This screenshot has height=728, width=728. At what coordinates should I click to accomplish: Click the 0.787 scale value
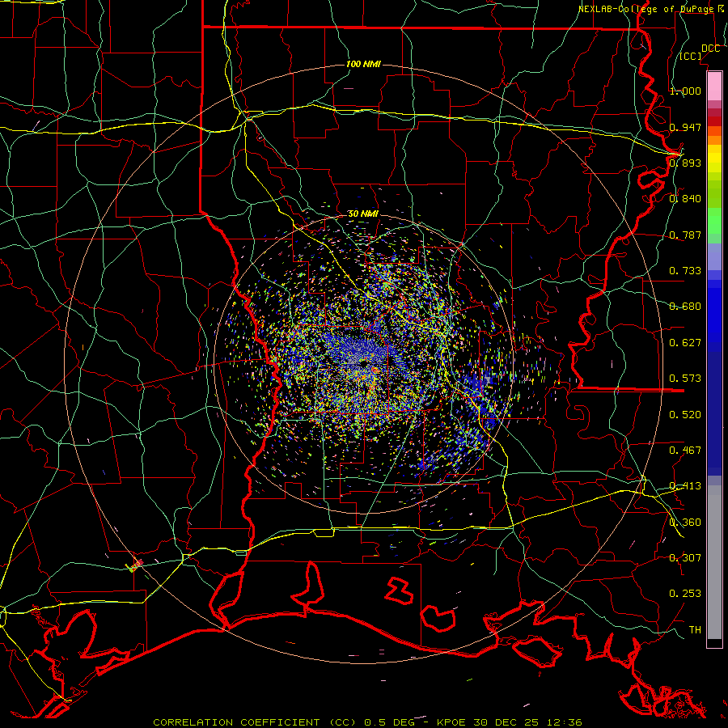pyautogui.click(x=685, y=235)
